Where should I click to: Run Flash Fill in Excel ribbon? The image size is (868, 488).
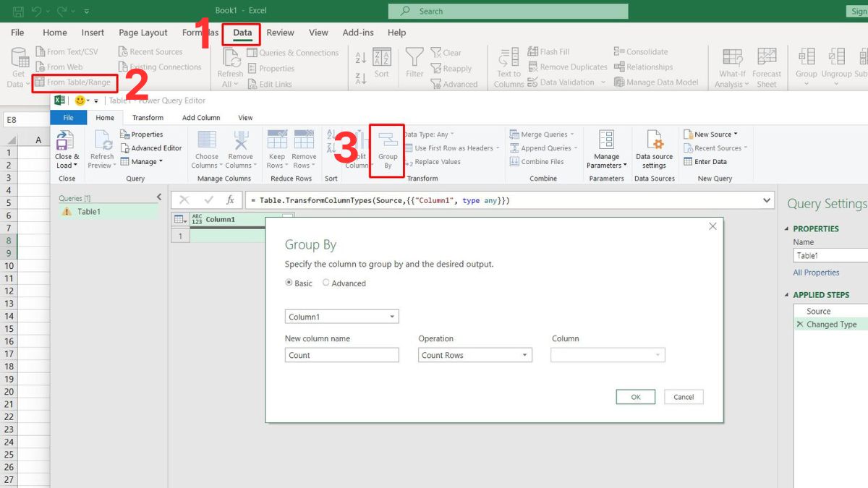coord(549,52)
